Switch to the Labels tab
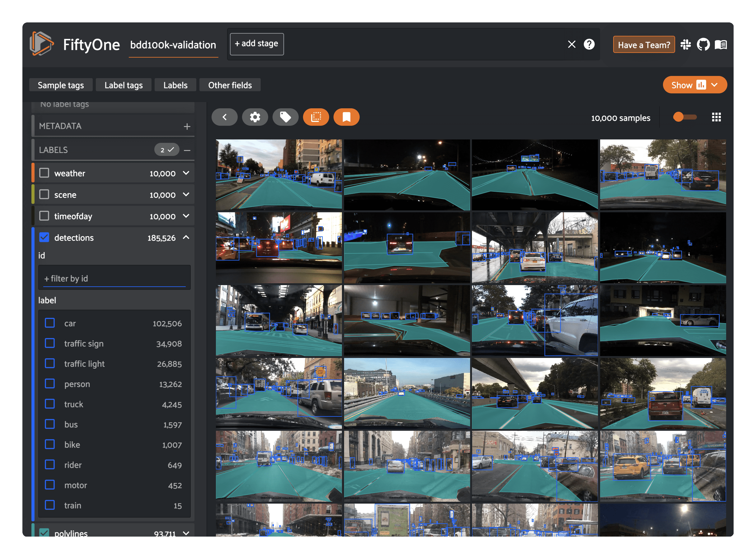 pos(175,85)
